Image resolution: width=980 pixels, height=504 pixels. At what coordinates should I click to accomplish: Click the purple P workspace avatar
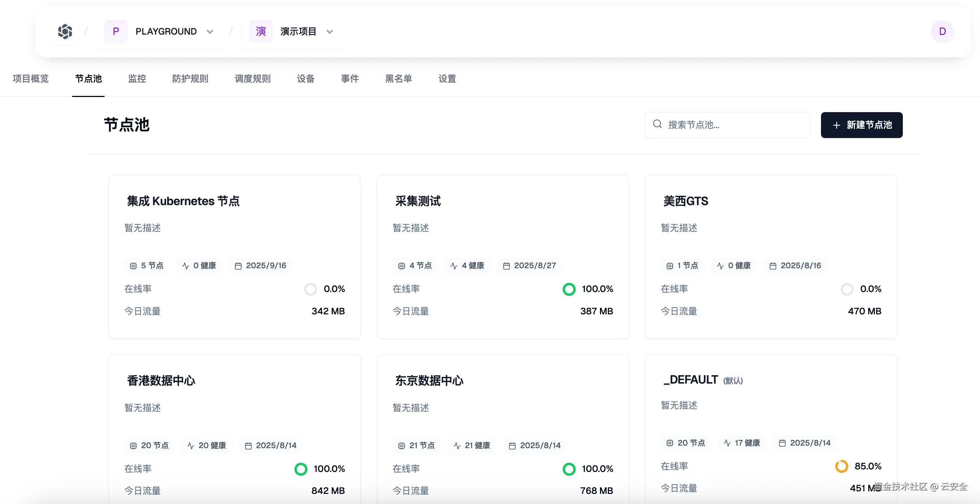[116, 32]
